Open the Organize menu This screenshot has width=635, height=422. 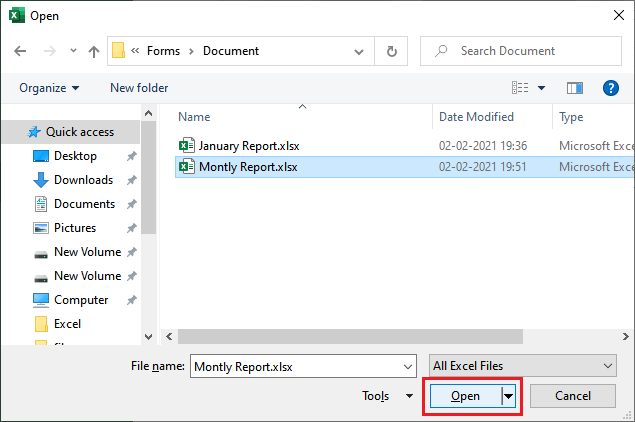[x=49, y=88]
